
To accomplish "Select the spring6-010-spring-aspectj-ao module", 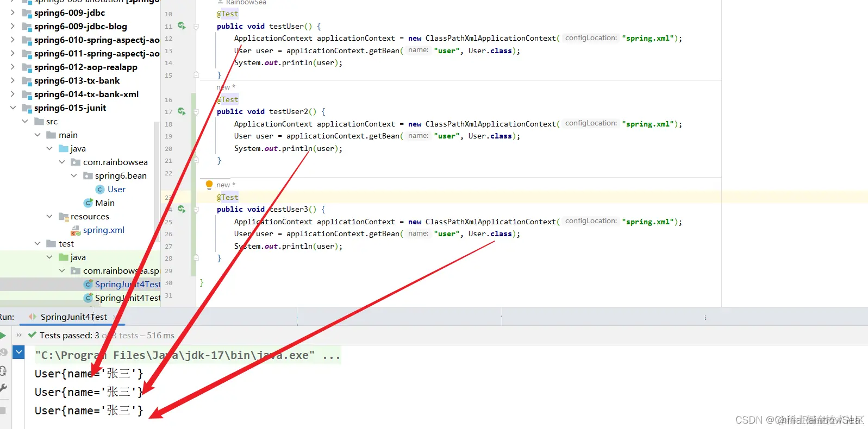I will tap(97, 40).
